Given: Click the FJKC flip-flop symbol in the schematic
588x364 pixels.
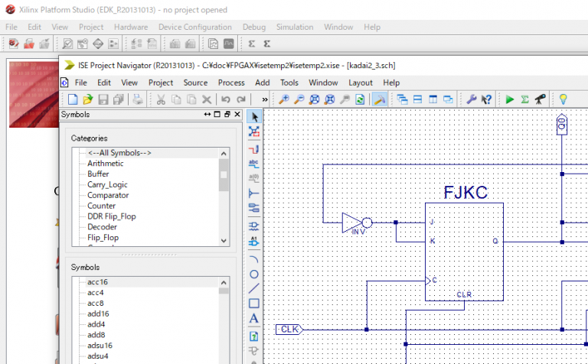Looking at the screenshot, I should pos(465,251).
